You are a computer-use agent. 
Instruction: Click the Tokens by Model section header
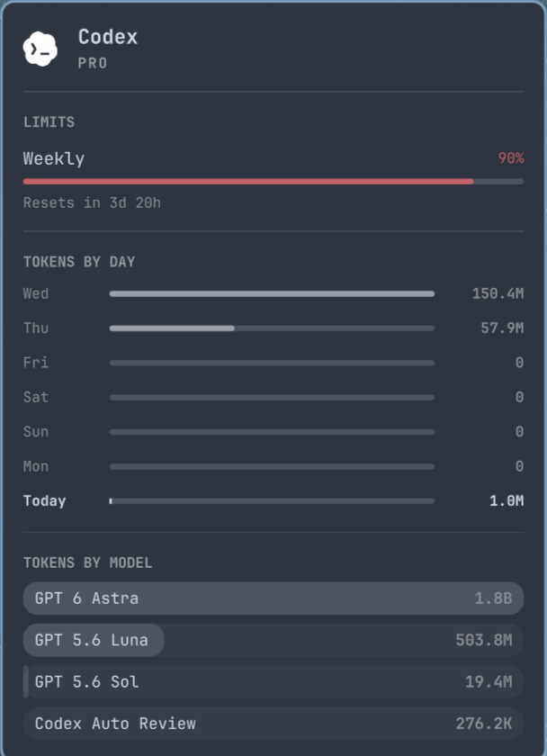pos(87,562)
